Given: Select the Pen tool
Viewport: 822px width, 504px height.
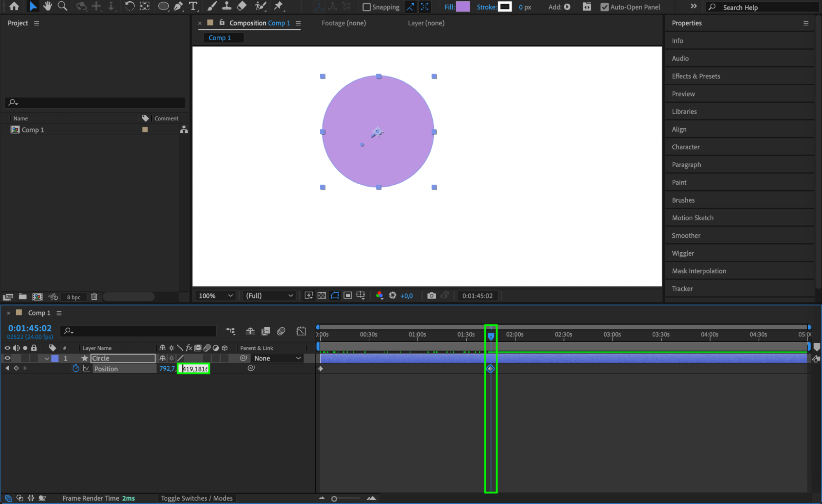Looking at the screenshot, I should pos(178,6).
